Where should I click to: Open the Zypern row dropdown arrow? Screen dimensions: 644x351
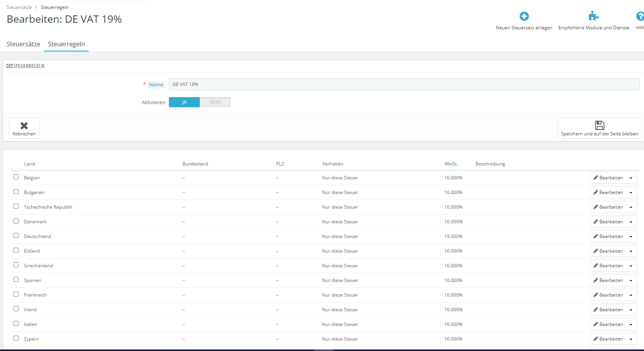(x=631, y=339)
